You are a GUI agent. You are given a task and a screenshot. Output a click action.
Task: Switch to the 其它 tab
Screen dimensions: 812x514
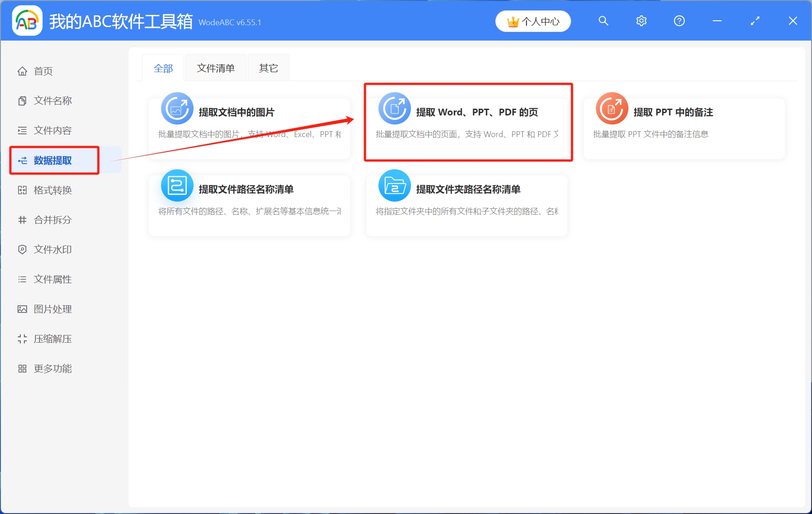coord(268,68)
